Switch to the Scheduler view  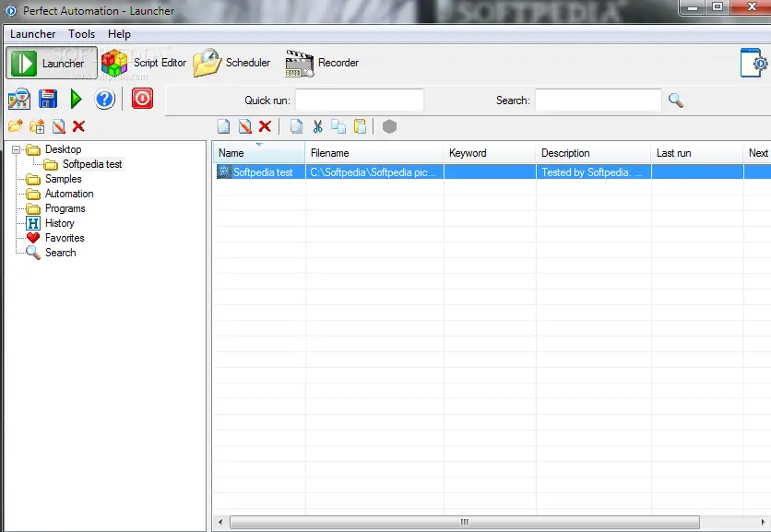pyautogui.click(x=232, y=63)
